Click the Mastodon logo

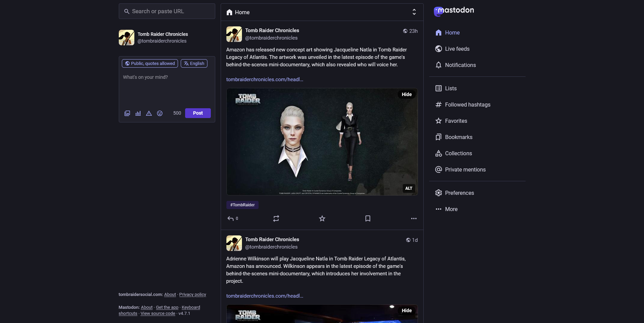click(x=453, y=11)
